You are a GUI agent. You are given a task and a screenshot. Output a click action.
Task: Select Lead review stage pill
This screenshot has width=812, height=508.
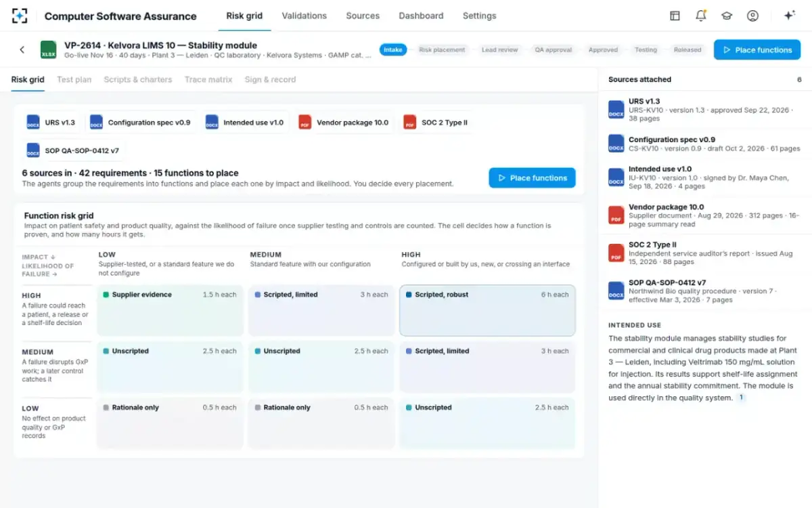pos(499,49)
